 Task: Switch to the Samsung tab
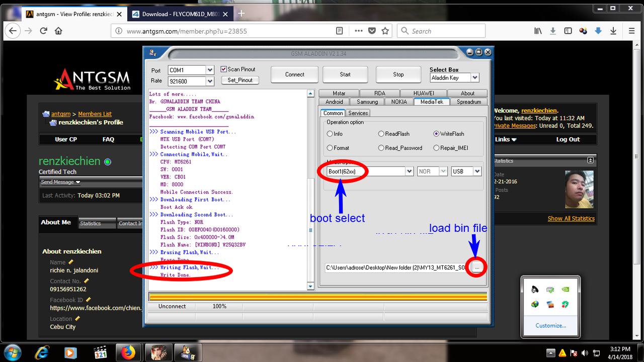(x=367, y=102)
